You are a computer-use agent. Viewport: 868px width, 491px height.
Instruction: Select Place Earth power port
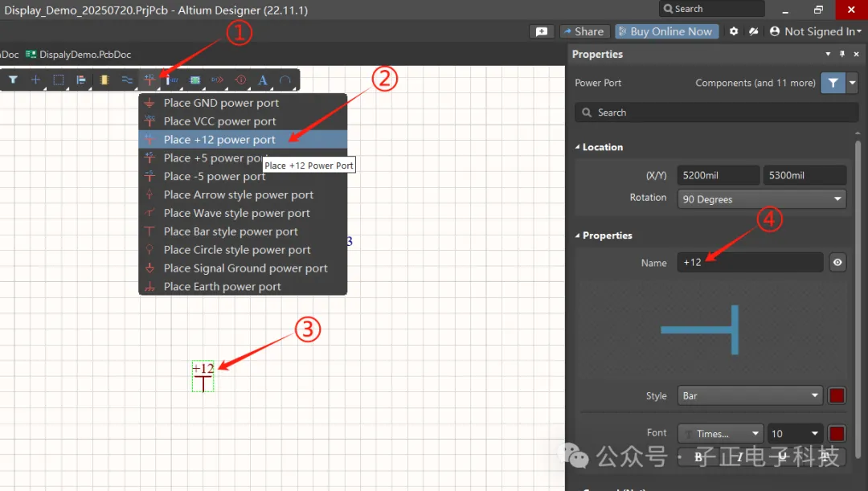[x=243, y=286]
